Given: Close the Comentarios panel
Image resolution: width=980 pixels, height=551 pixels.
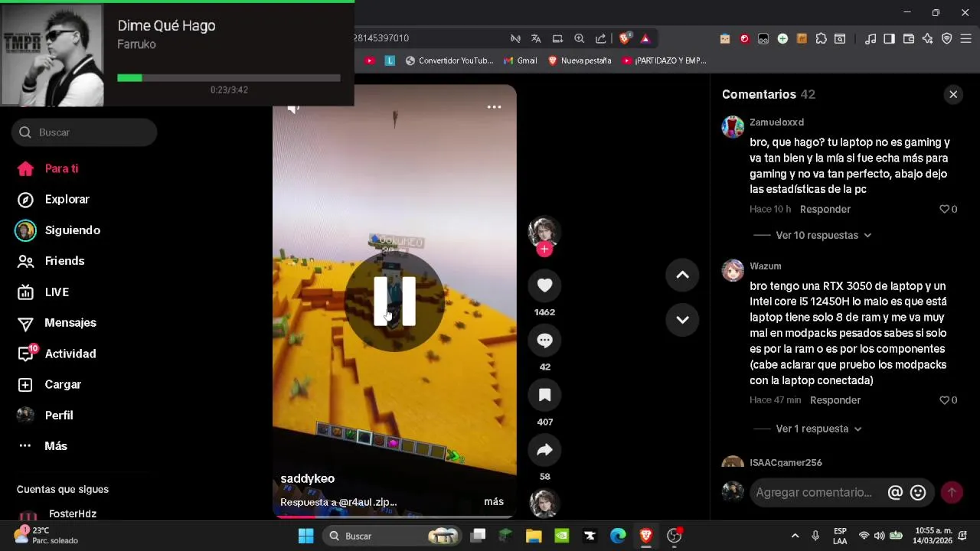Looking at the screenshot, I should [x=953, y=94].
